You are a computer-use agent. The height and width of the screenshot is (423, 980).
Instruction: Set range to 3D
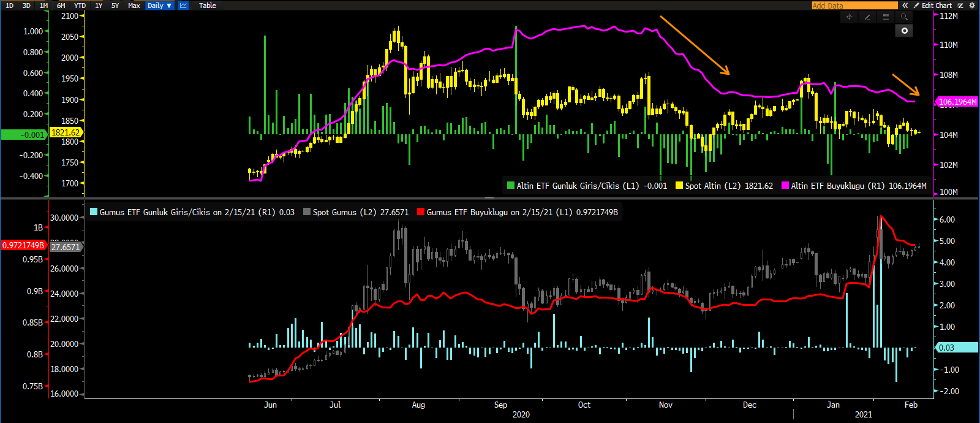coord(26,6)
